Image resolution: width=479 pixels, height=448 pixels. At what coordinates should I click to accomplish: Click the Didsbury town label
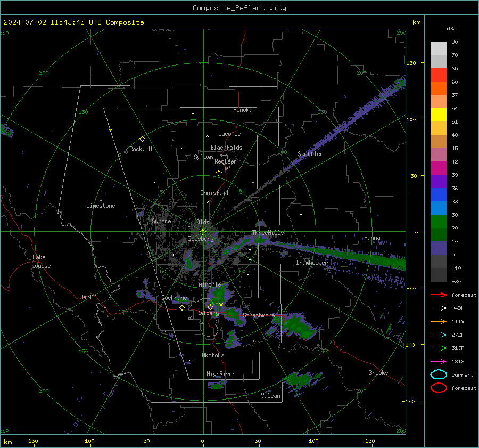(201, 239)
